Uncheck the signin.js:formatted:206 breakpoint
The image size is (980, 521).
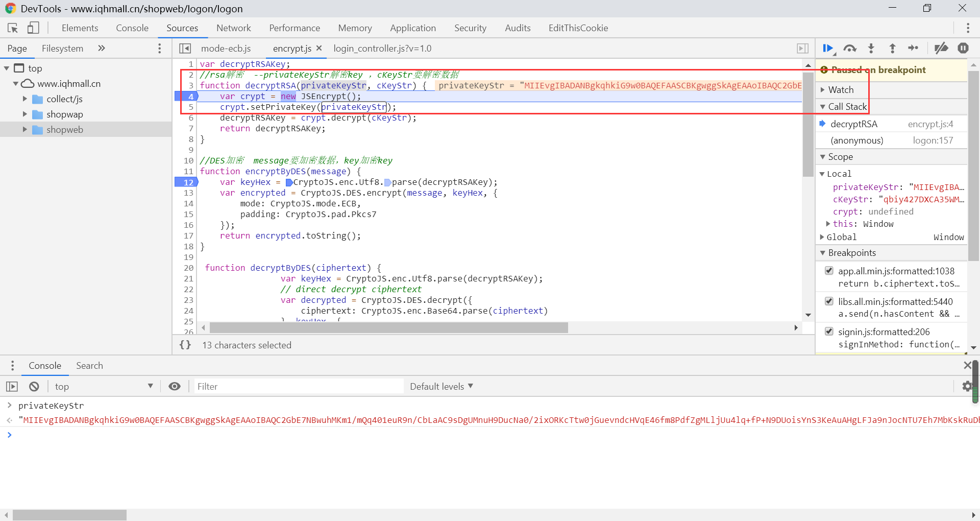(x=829, y=331)
